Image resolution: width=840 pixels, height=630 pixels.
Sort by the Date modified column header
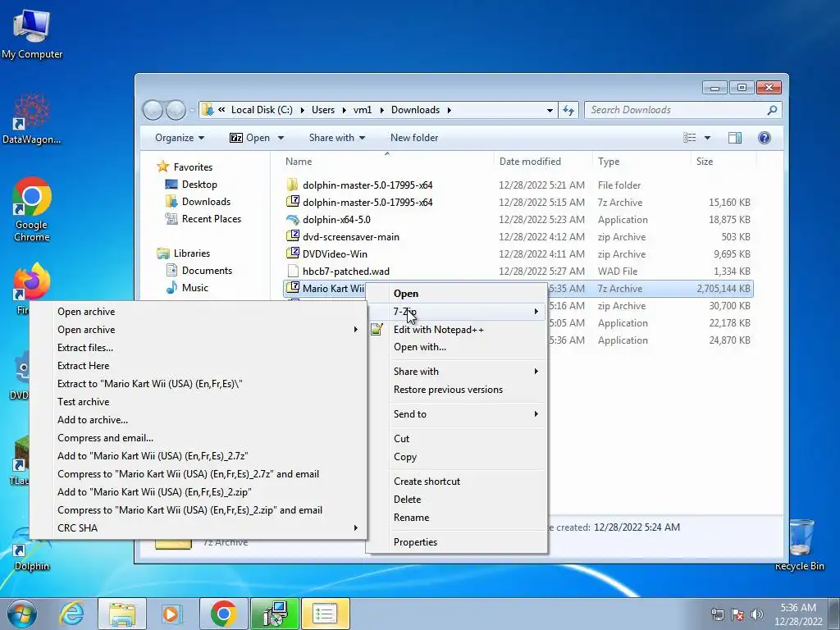coord(543,162)
